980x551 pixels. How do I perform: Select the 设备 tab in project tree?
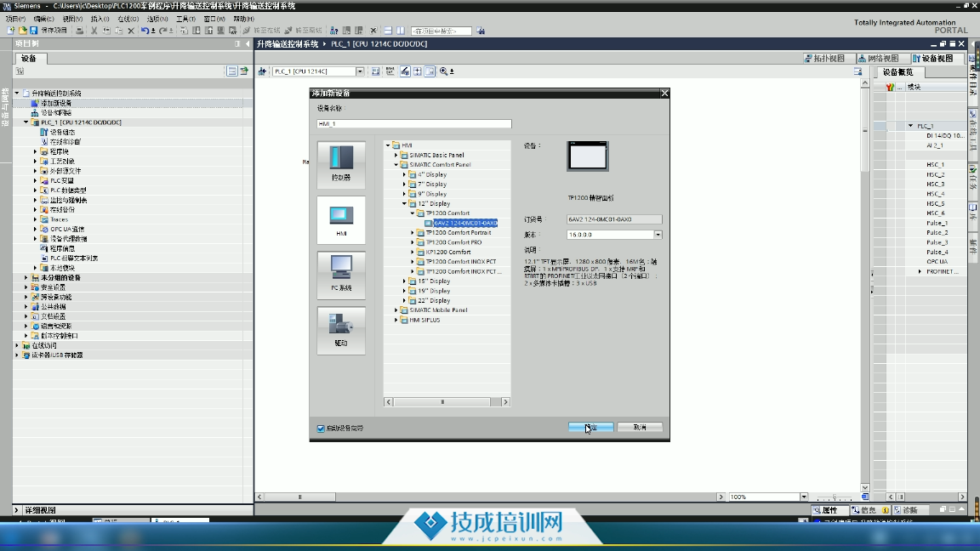[30, 58]
